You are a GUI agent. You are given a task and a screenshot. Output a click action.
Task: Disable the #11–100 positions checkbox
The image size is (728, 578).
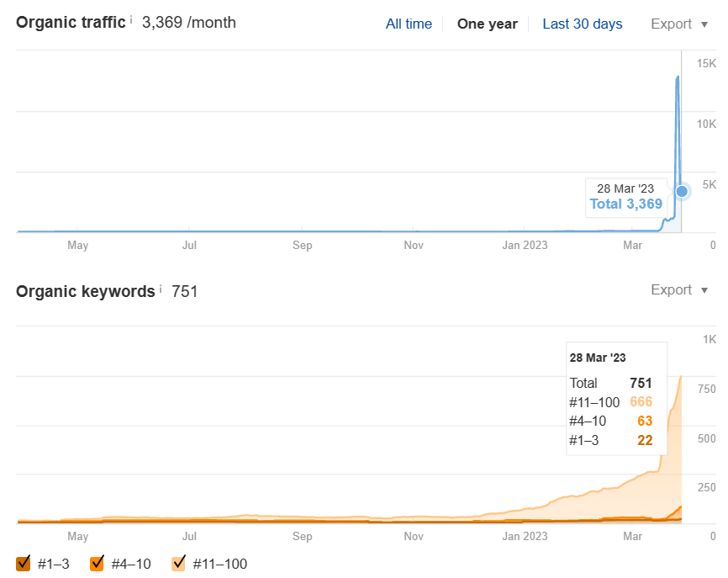178,563
